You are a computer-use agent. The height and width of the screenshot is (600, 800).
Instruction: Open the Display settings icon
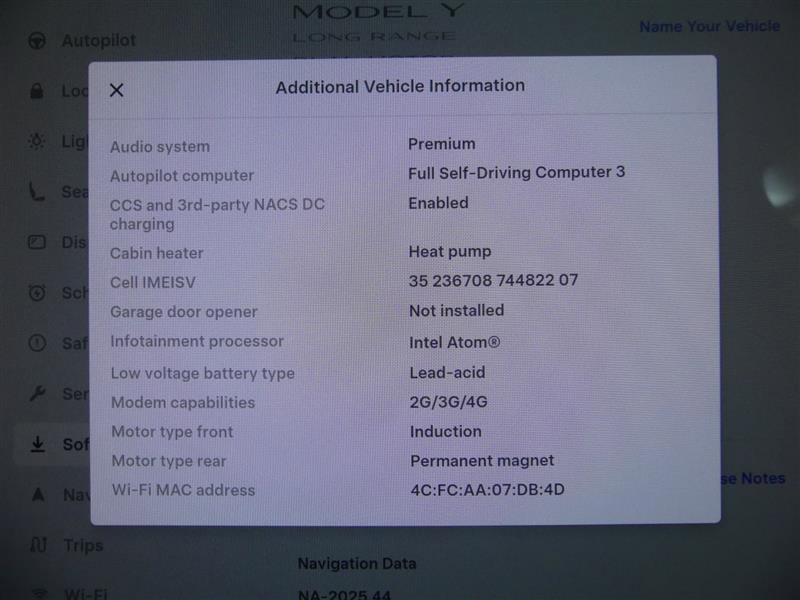click(36, 242)
